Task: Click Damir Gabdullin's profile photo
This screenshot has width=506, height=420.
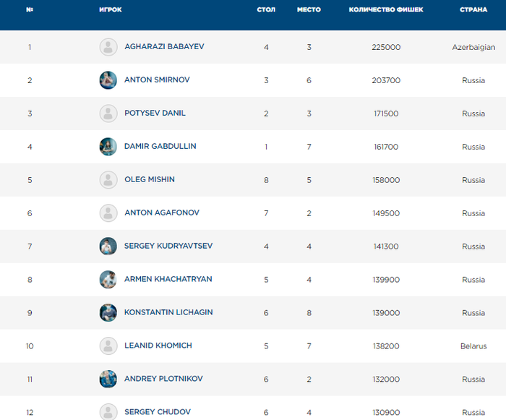Action: 108,147
